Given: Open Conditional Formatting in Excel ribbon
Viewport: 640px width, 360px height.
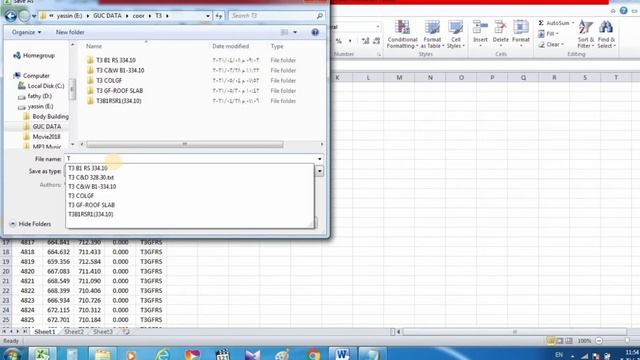Looking at the screenshot, I should [x=402, y=34].
